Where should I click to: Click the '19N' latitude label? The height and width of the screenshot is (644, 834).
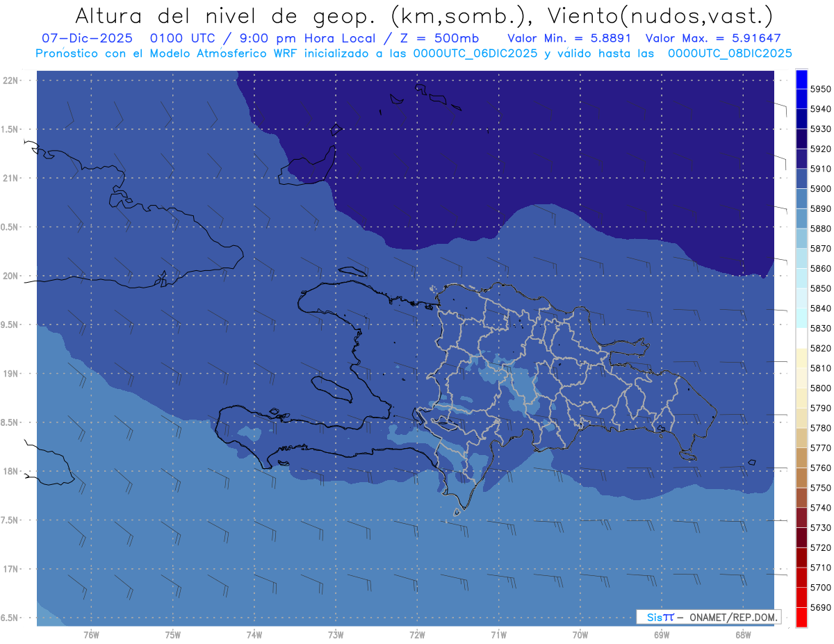(x=11, y=373)
